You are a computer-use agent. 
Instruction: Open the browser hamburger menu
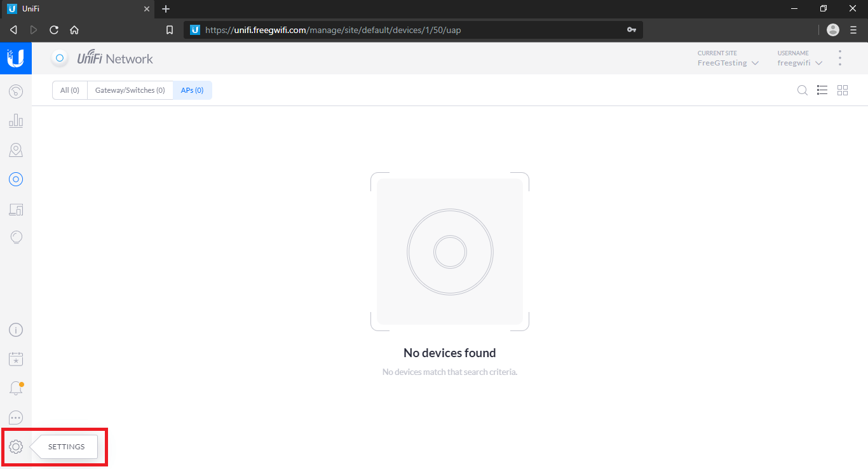853,30
